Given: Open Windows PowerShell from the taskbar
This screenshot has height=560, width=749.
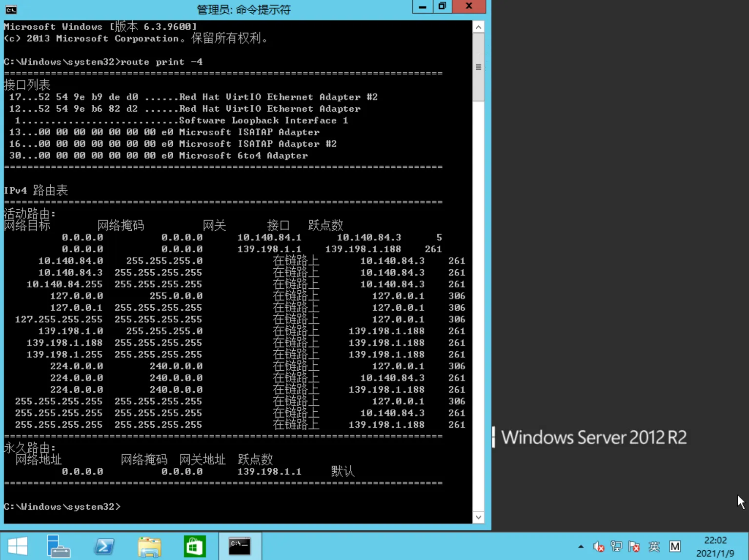Looking at the screenshot, I should (104, 546).
